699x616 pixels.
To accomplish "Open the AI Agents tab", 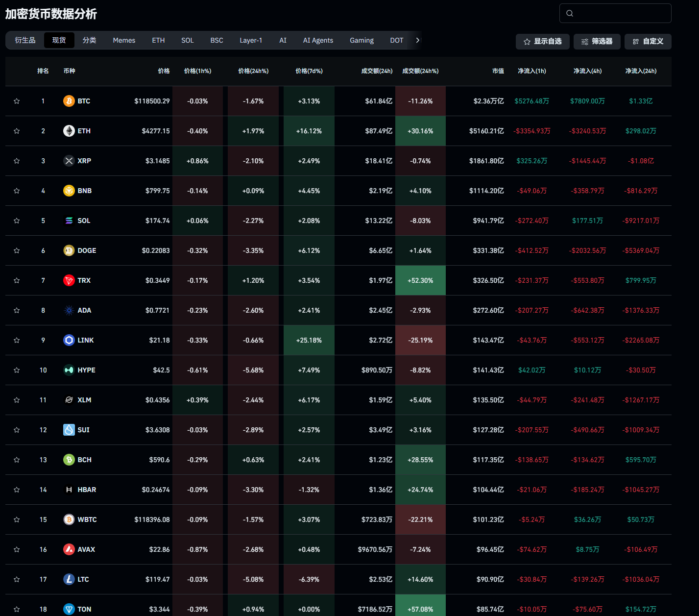I will coord(318,40).
